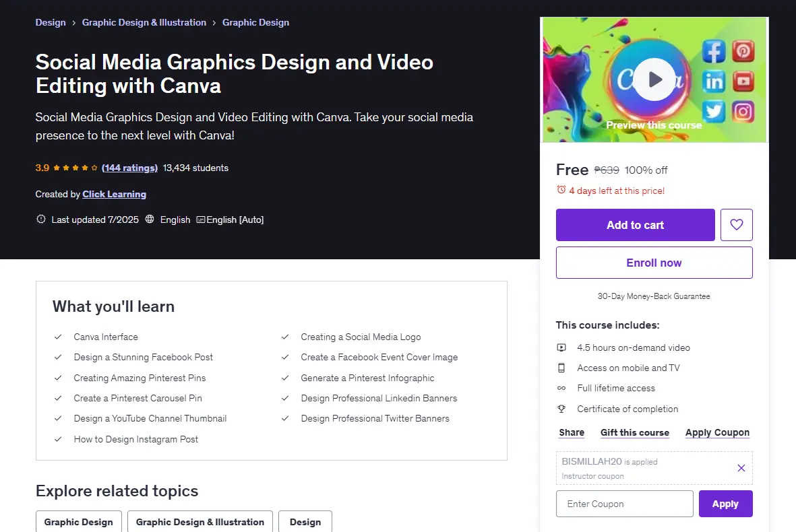Click the Free price label
796x532 pixels.
point(572,170)
